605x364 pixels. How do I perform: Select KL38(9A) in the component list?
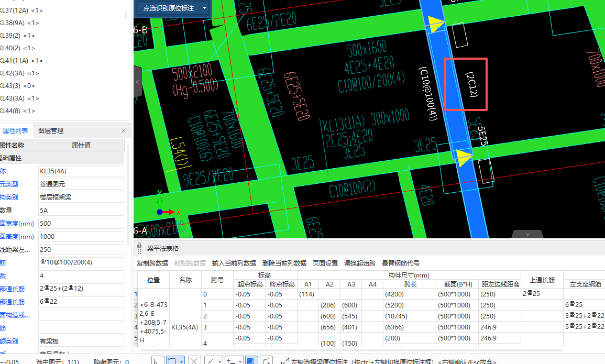point(19,23)
